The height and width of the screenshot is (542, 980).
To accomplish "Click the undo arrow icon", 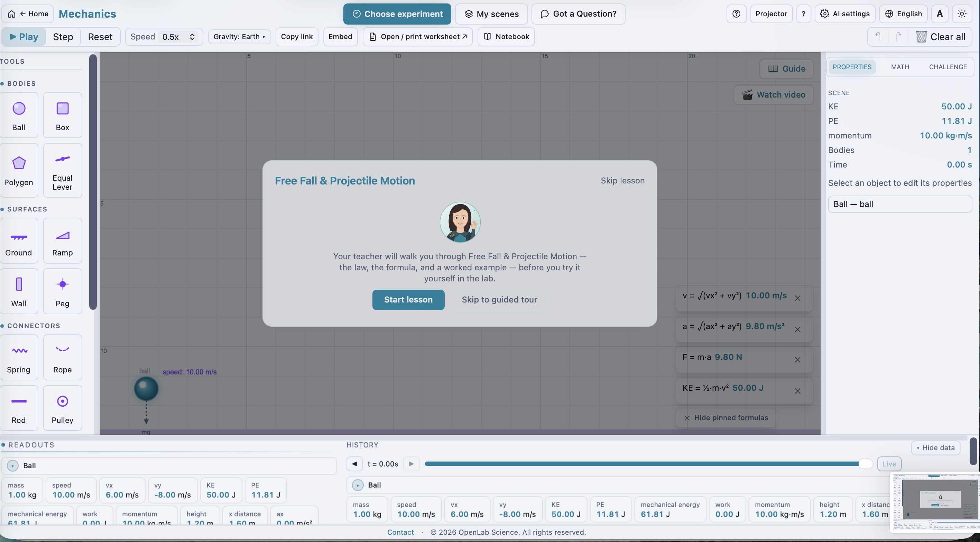I will (x=878, y=37).
